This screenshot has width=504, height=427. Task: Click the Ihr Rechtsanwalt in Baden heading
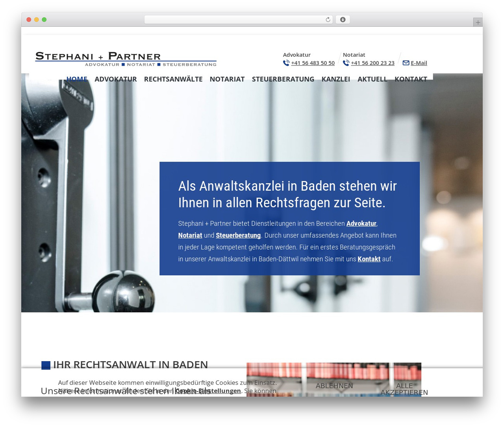point(130,364)
